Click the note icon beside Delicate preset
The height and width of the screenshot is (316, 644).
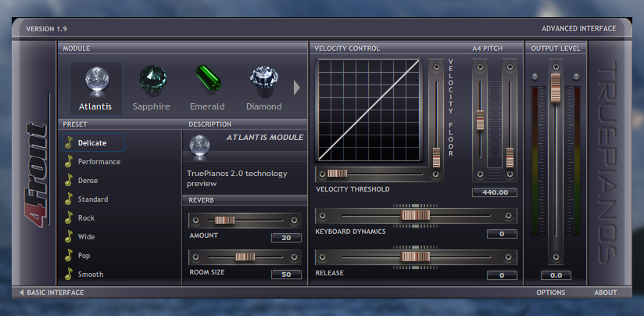[69, 142]
